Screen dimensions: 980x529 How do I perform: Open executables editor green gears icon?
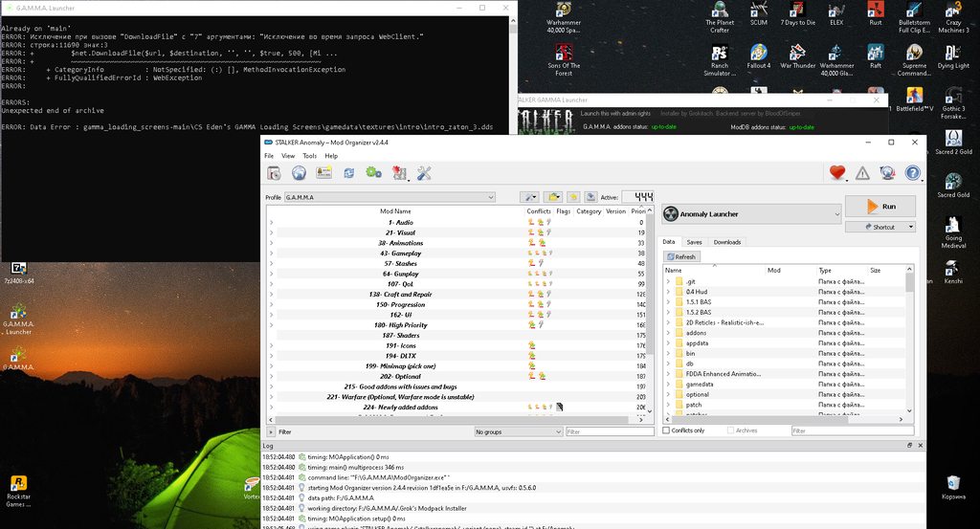coord(374,173)
